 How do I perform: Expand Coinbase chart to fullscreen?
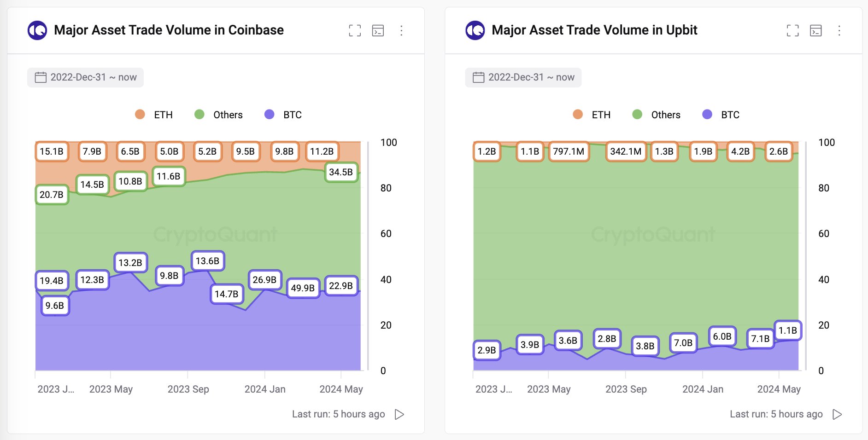[x=355, y=31]
